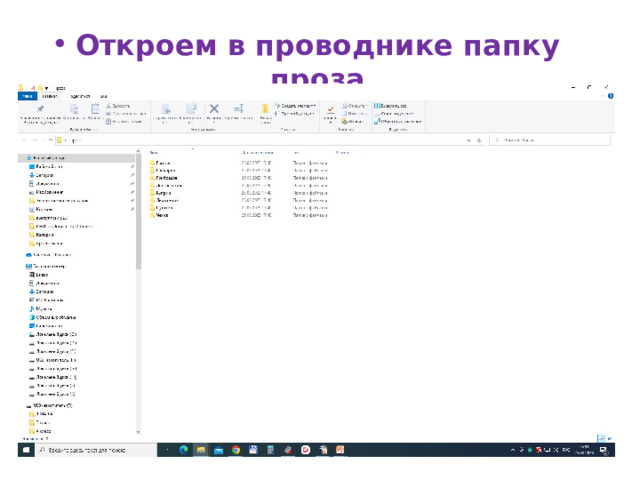Select the Пушкин folder

coord(161,208)
